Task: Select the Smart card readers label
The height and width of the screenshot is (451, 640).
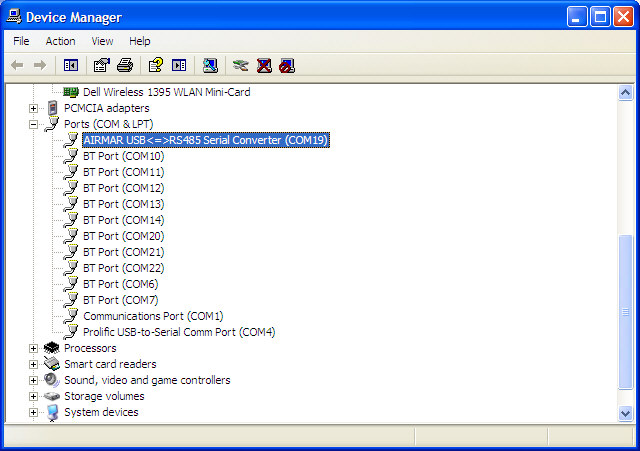Action: (110, 364)
